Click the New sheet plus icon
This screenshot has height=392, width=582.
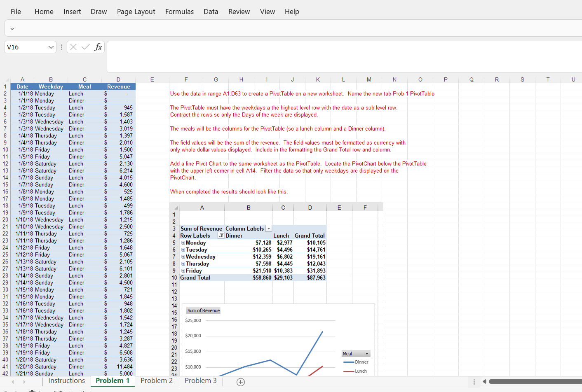(x=241, y=382)
